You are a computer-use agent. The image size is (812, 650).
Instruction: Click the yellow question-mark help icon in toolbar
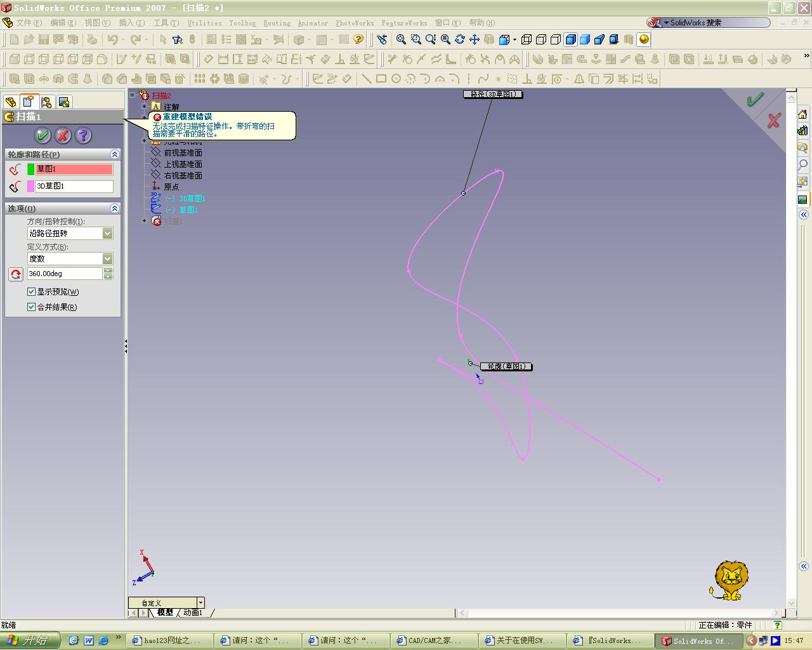(x=359, y=39)
